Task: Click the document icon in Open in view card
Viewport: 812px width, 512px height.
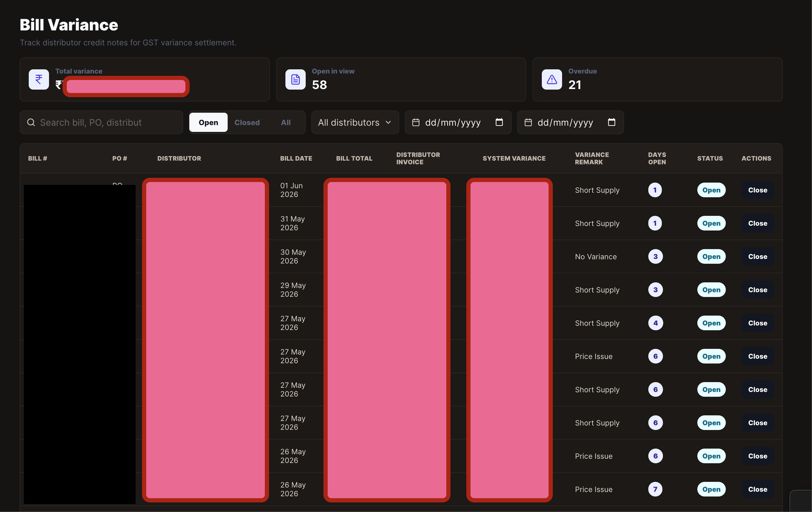Action: tap(295, 79)
